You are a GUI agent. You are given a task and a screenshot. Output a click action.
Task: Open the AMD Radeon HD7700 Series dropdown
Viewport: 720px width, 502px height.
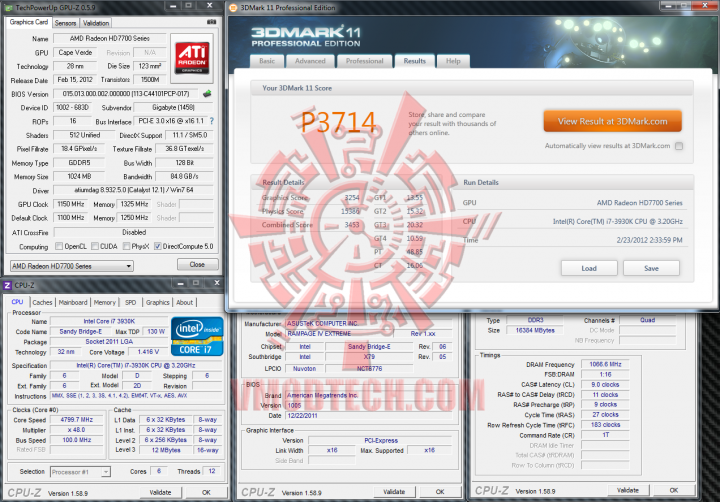coord(72,266)
